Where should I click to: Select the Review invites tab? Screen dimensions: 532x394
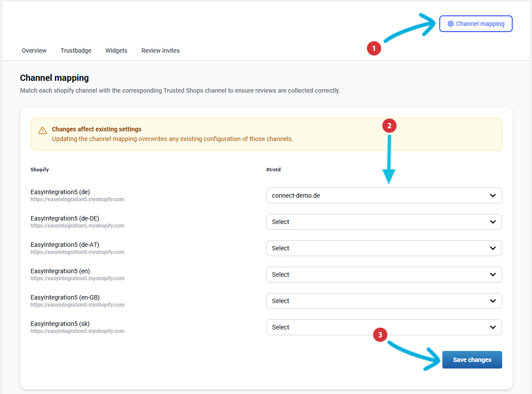(x=160, y=51)
